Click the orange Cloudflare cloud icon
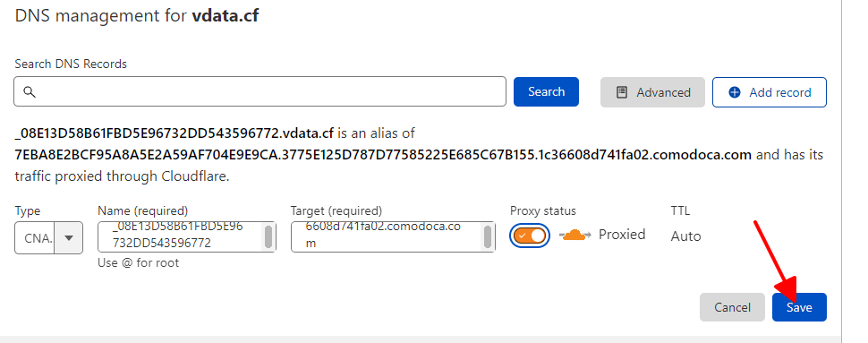The image size is (868, 343). [x=575, y=235]
